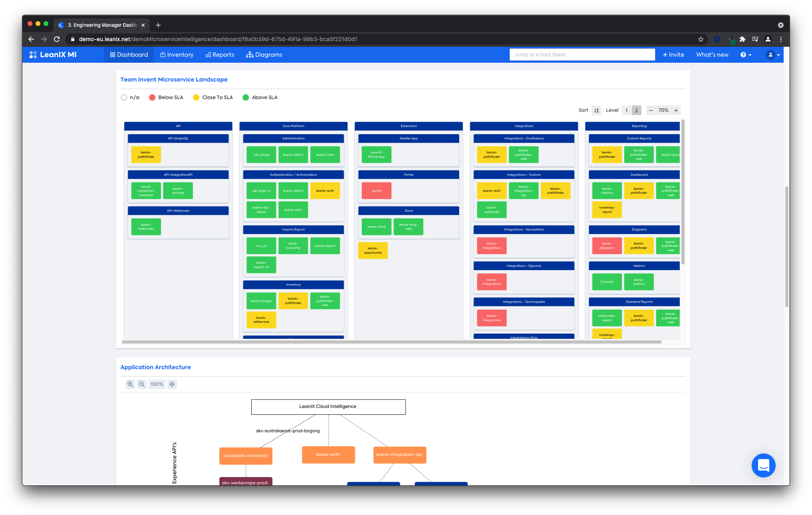Open the chat support bubble
The image size is (812, 515).
tap(763, 465)
